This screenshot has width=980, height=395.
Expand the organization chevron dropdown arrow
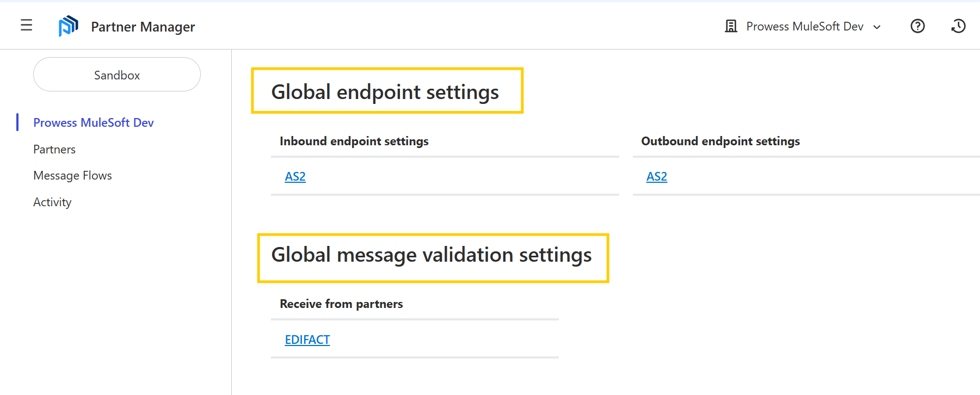click(877, 27)
